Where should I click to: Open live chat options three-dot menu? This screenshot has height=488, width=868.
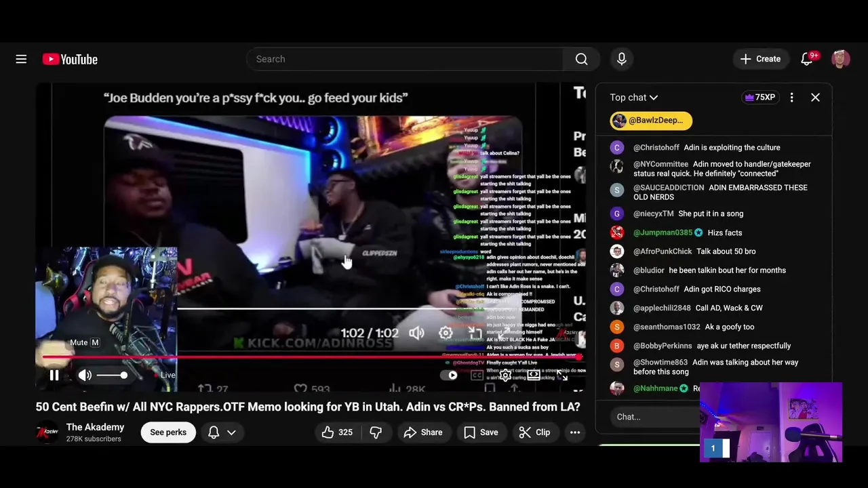pos(791,98)
